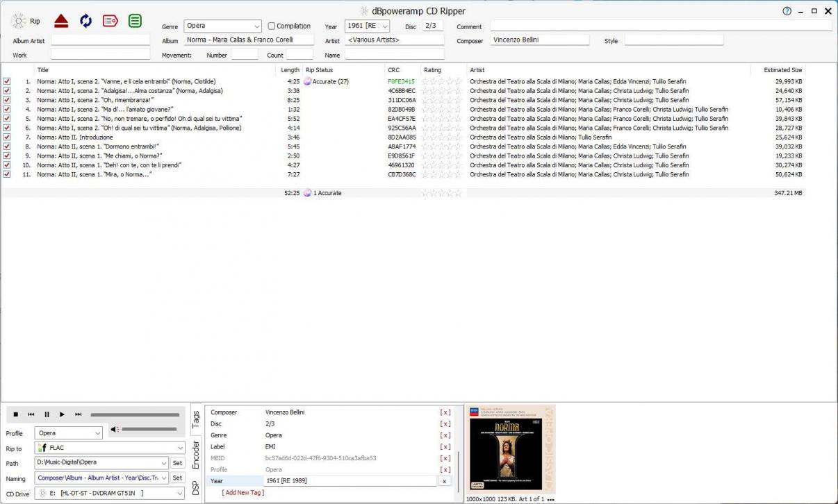Eject the CD with the red eject icon
The image size is (838, 504).
click(61, 21)
